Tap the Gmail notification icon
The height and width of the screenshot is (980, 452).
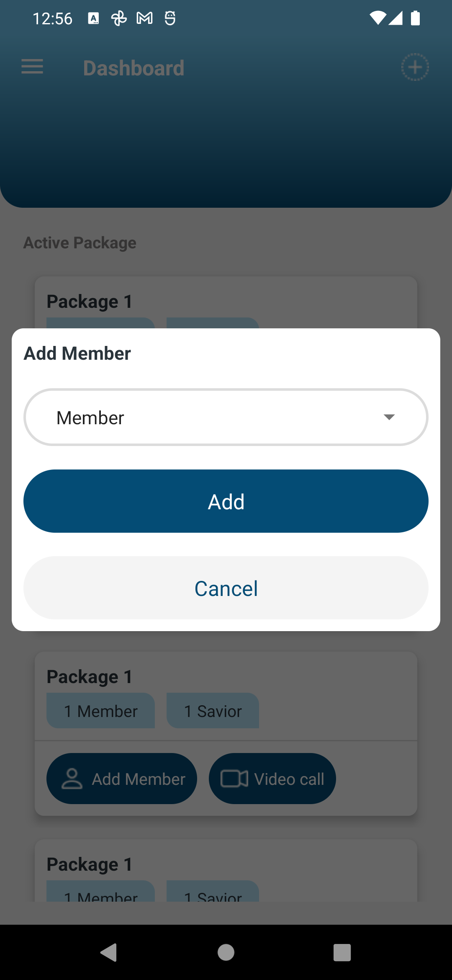pos(144,18)
